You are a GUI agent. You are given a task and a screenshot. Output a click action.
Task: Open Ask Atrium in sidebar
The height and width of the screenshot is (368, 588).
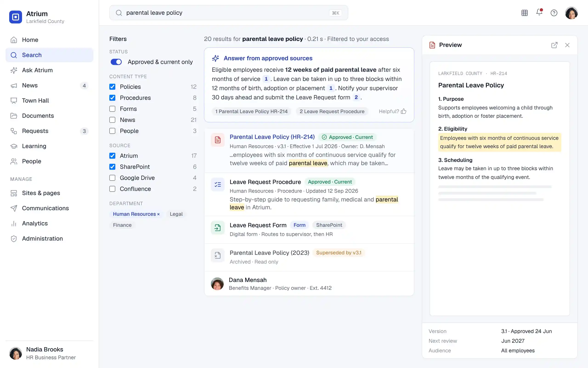click(49, 70)
